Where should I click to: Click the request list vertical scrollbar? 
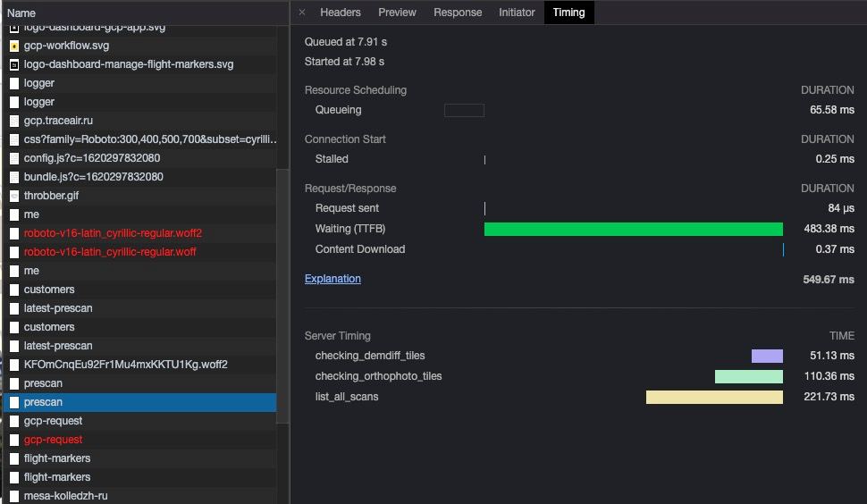282,296
